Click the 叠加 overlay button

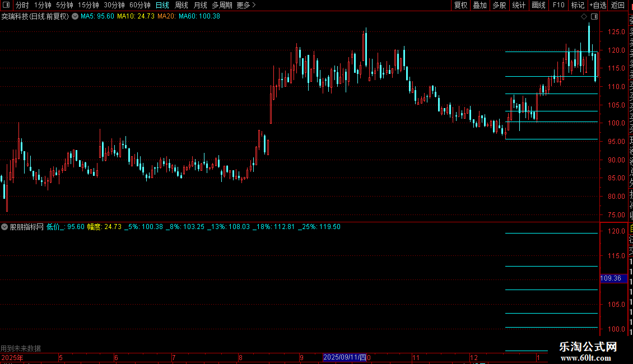coord(480,5)
